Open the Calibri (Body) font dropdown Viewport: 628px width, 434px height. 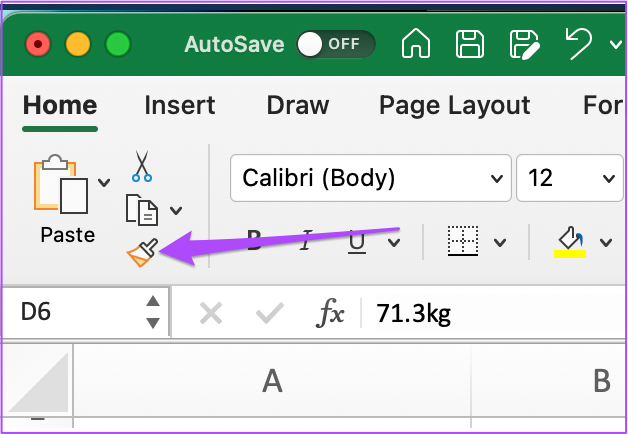pyautogui.click(x=370, y=178)
